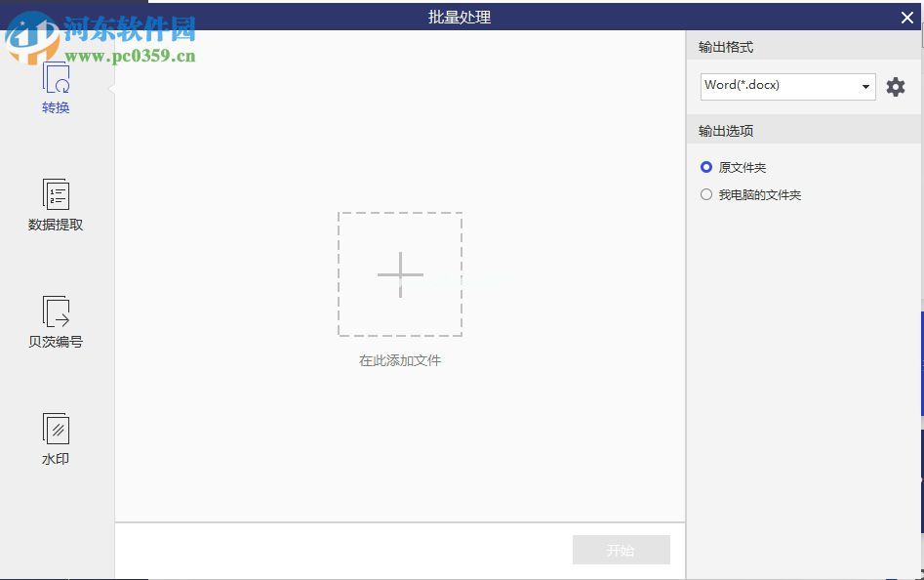
Task: Click the 转换 label under its sidebar icon
Action: click(x=55, y=107)
